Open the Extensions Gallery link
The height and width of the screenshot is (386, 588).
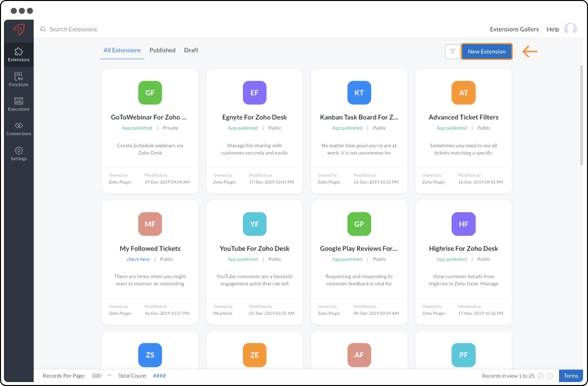tap(514, 29)
